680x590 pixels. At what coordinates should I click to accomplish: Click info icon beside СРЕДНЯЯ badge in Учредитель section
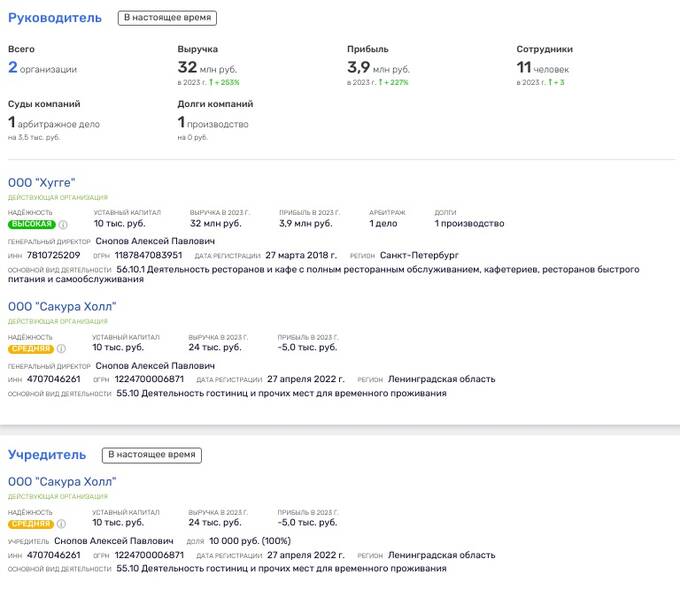62,523
